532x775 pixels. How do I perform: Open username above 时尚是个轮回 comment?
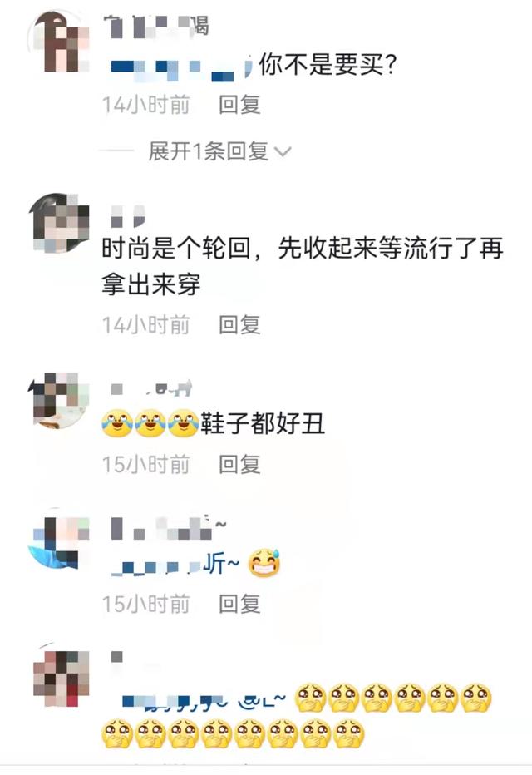click(x=127, y=216)
